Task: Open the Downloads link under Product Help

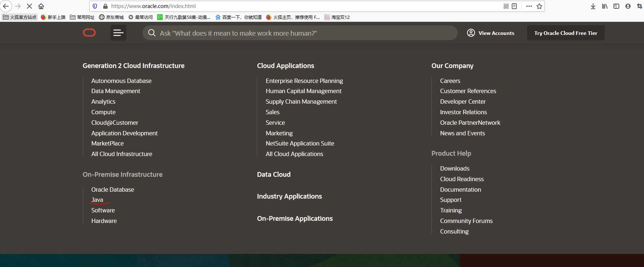Action: tap(455, 168)
